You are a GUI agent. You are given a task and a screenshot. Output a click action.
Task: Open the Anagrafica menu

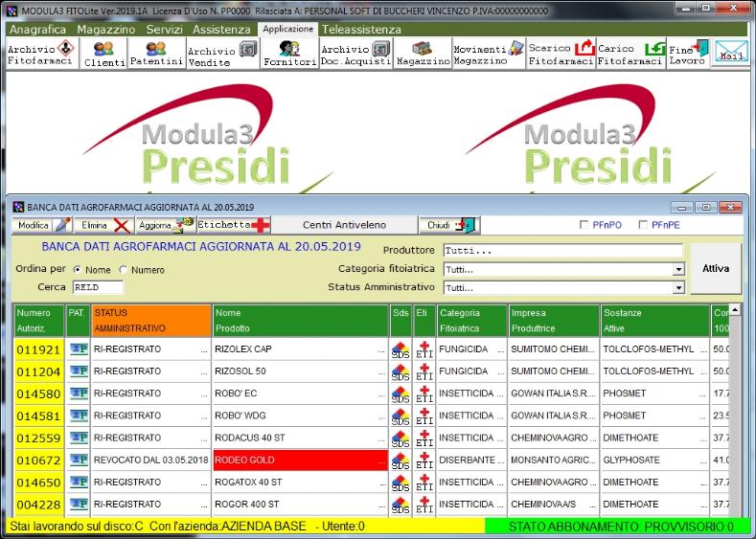click(x=37, y=30)
